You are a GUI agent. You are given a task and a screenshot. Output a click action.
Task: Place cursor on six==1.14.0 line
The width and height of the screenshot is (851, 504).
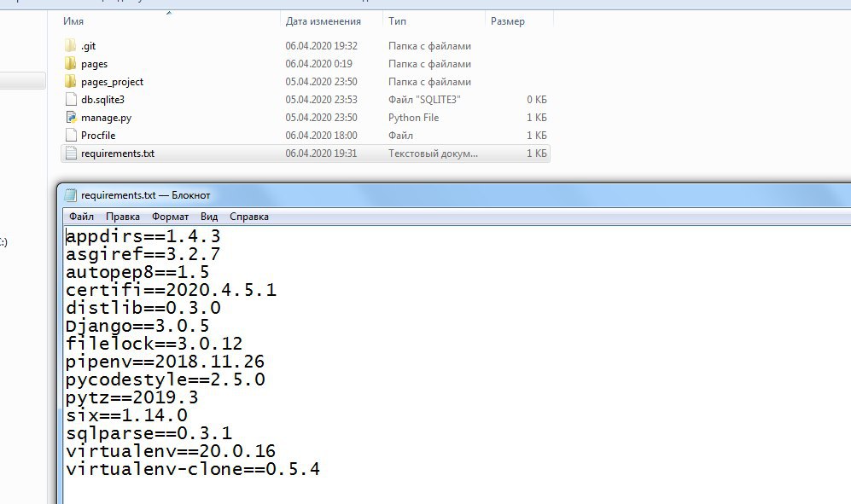(x=126, y=415)
